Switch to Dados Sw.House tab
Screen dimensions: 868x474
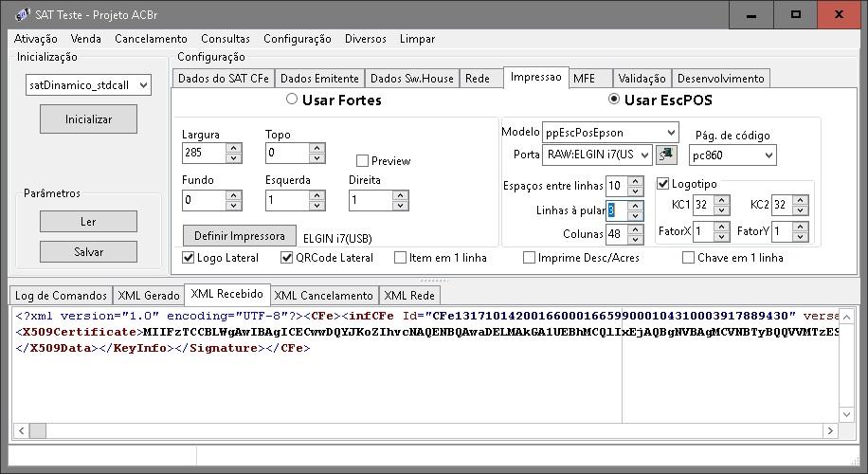coord(412,79)
